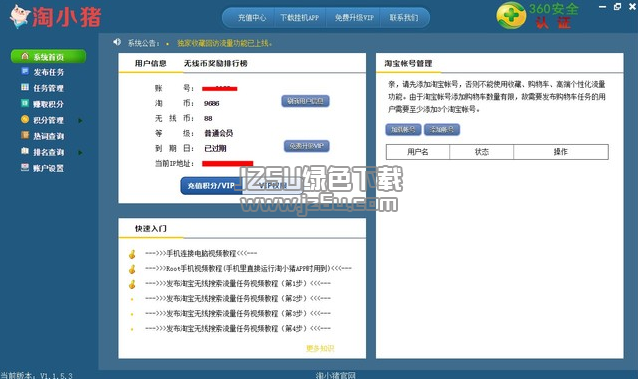Select 下载挂机APP in the top menu
Viewport: 638px width, 379px height.
pos(300,18)
